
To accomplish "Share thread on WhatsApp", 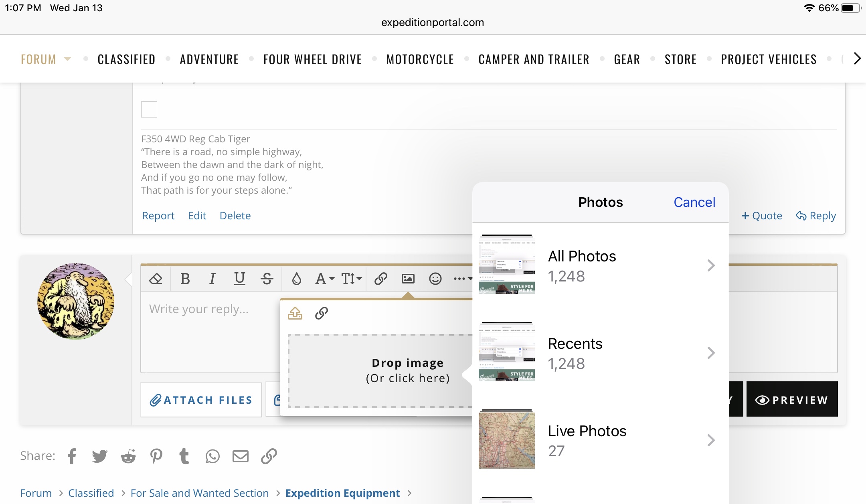I will pos(212,456).
